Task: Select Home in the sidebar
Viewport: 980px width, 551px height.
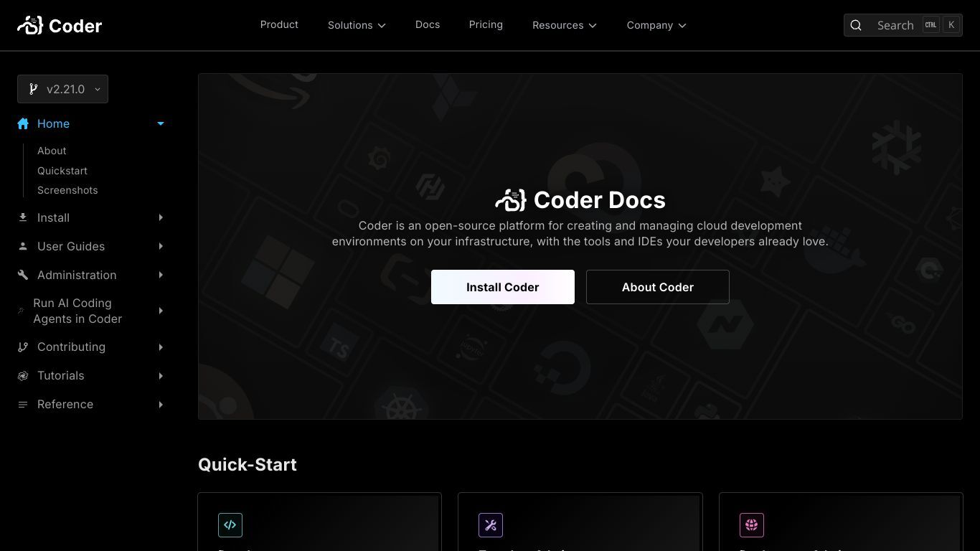Action: pos(53,123)
